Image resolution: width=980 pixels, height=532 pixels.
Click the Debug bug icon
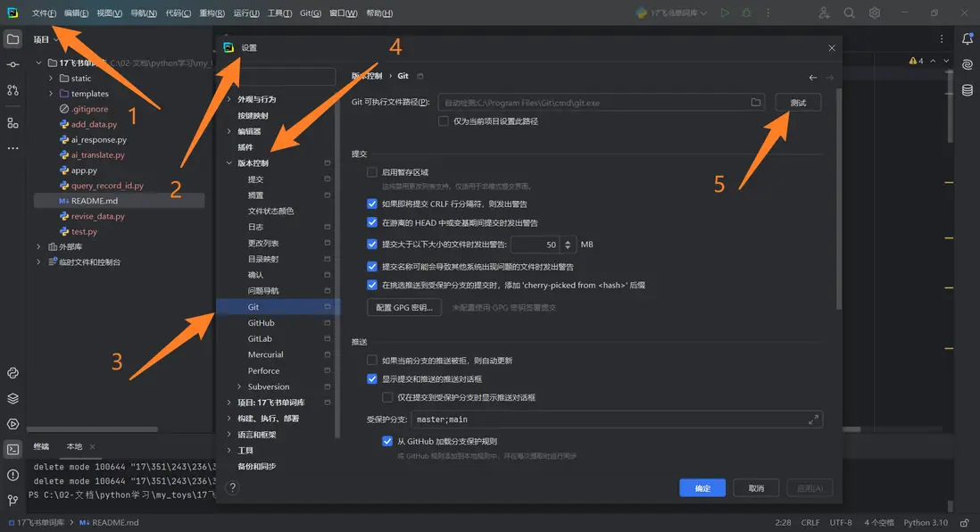click(746, 12)
